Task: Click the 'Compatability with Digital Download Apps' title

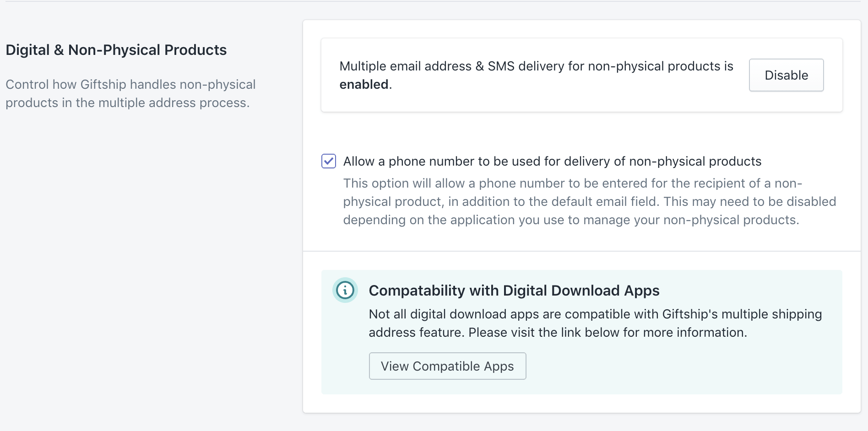Action: coord(513,290)
